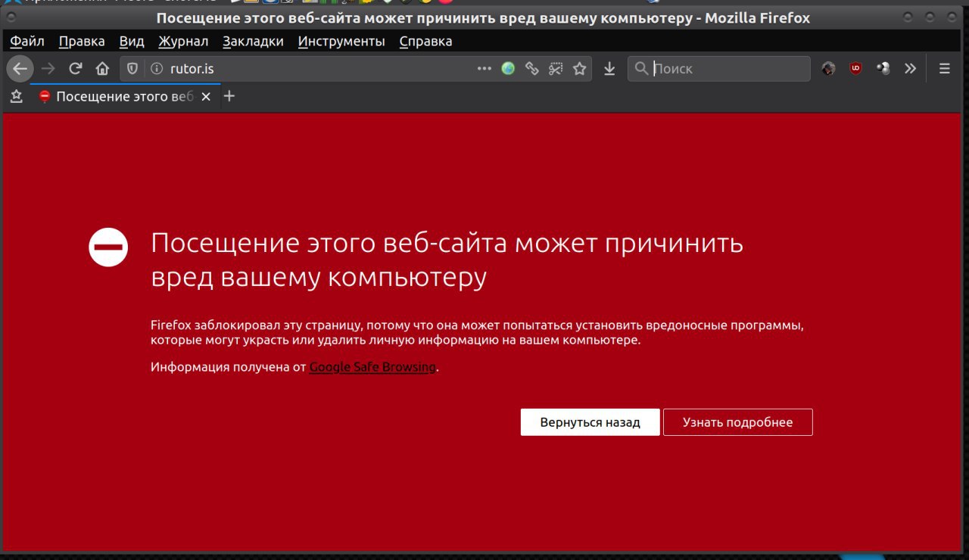Go back with the back arrow

[20, 69]
